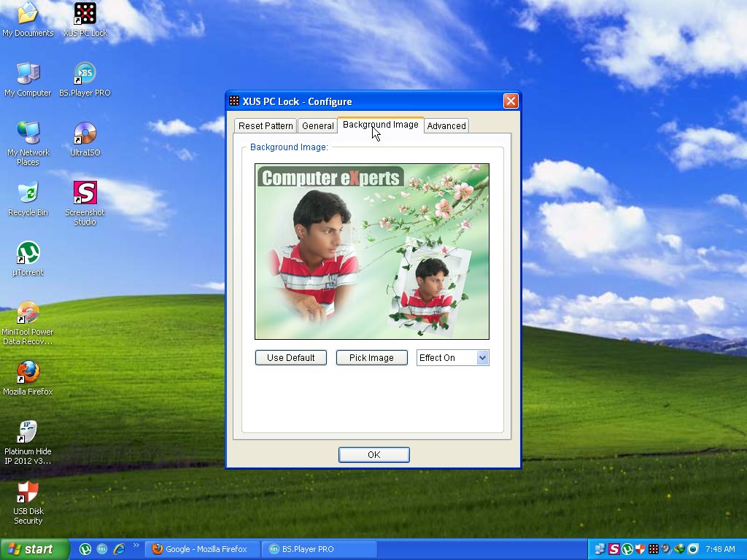This screenshot has height=560, width=747.
Task: Select the XUS PC Lock desktop shortcut
Action: click(x=85, y=19)
